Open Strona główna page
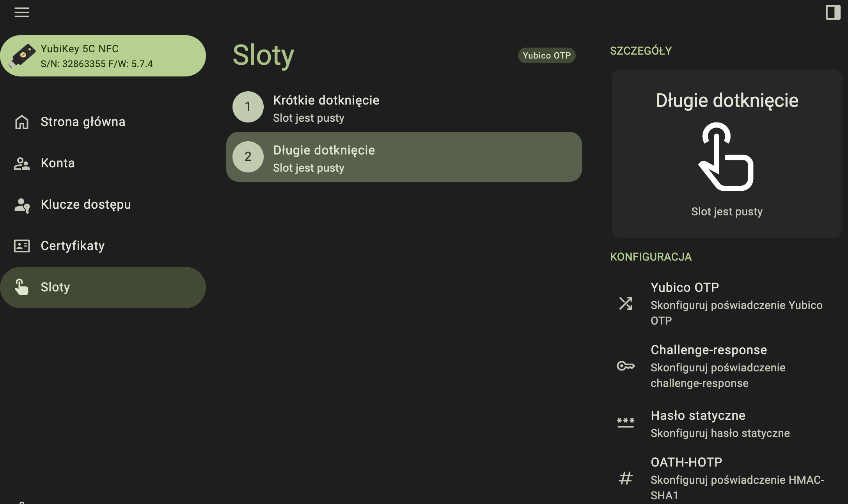 (x=103, y=122)
